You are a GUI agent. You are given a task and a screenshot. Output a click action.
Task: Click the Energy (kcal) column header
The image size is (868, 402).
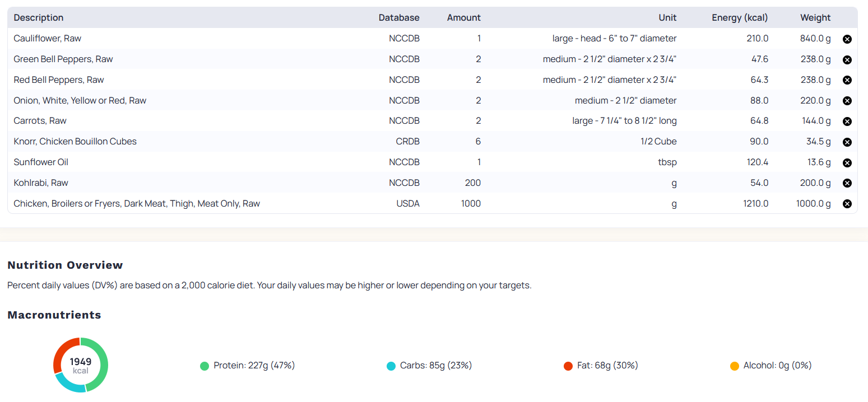[740, 18]
